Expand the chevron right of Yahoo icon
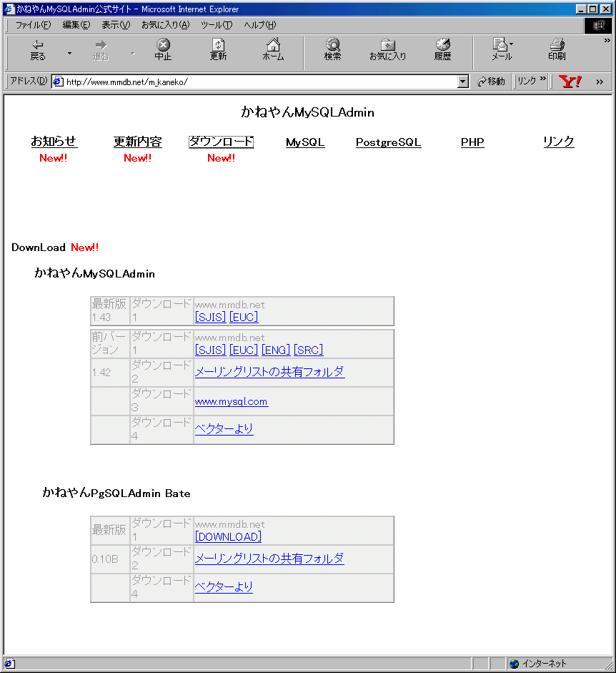 pos(600,82)
